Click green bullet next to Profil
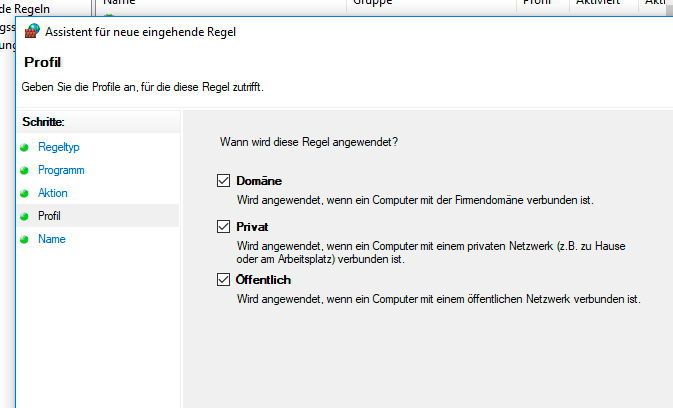Viewport: 673px width, 408px height. pyautogui.click(x=24, y=216)
